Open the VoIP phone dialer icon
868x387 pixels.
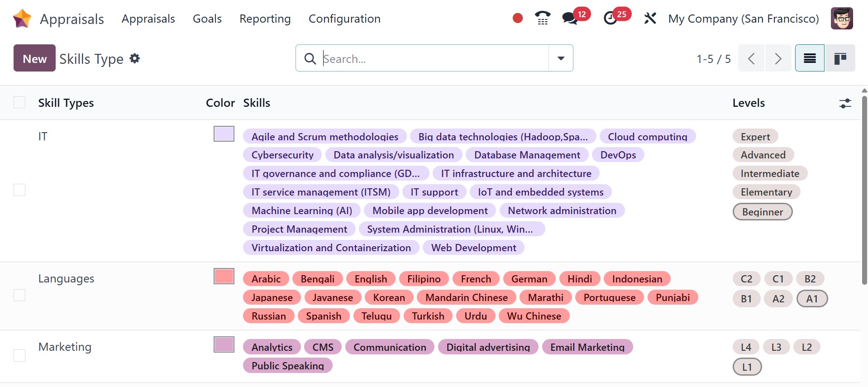pyautogui.click(x=542, y=18)
